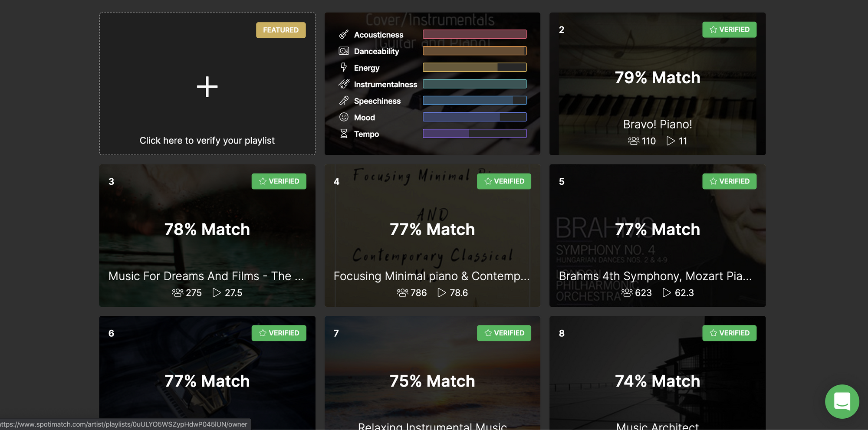Image resolution: width=868 pixels, height=430 pixels.
Task: Click 'Click here to verify your playlist'
Action: click(x=207, y=141)
